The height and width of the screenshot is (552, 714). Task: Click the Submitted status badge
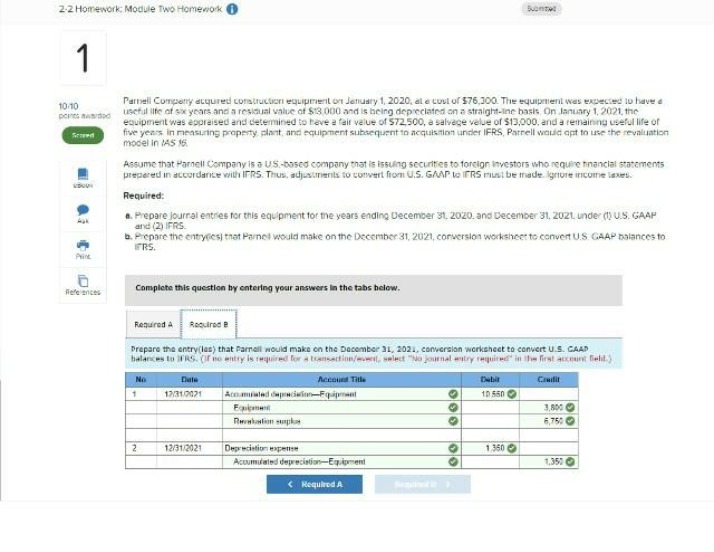tap(541, 9)
